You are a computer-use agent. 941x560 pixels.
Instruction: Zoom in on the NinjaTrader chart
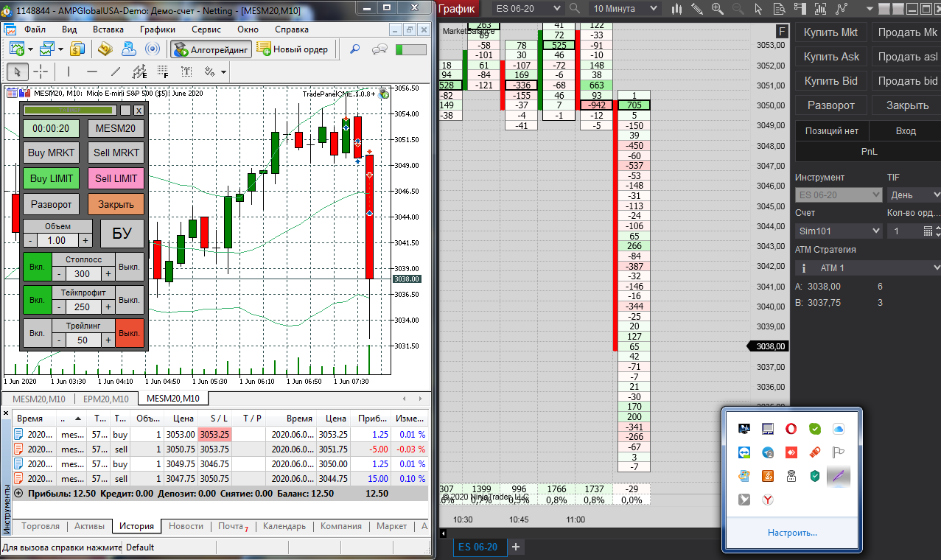(718, 9)
